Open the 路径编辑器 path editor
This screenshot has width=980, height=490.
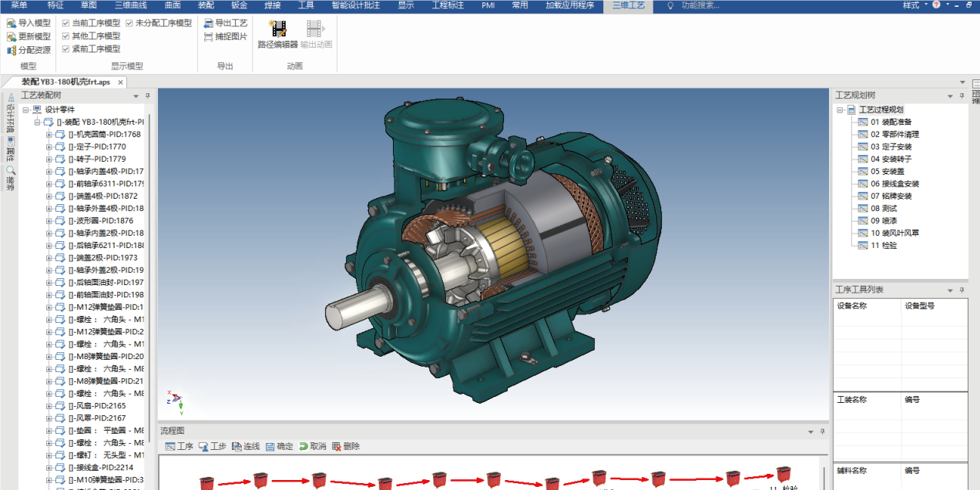277,31
